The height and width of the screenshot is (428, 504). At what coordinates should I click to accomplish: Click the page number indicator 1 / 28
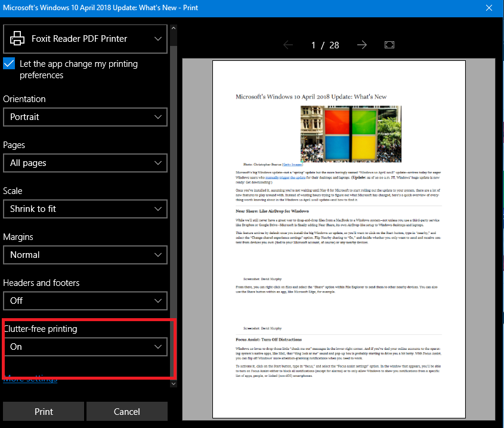point(325,45)
